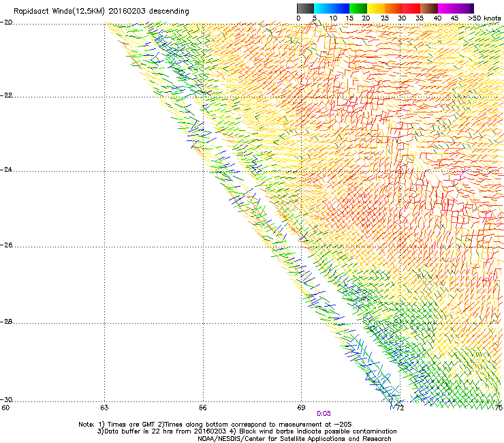
Task: Click the 69 longitude axis label
Action: coord(301,408)
